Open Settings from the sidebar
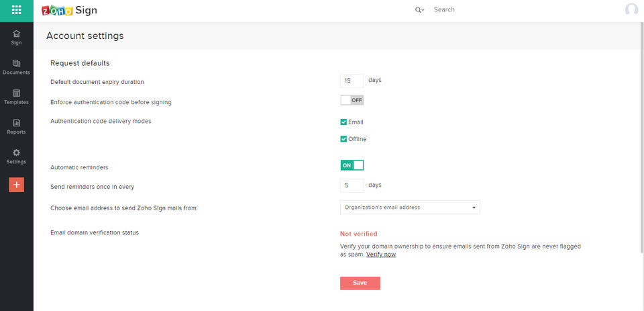 pos(16,157)
